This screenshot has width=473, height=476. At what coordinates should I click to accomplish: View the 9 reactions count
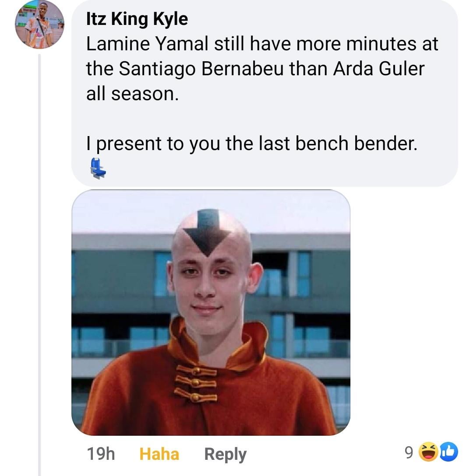tap(409, 452)
